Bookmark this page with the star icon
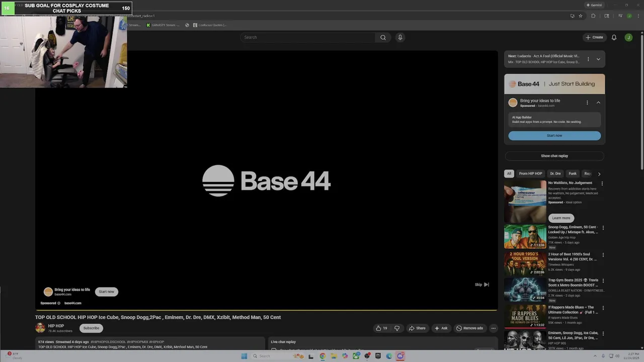The width and height of the screenshot is (644, 362). [580, 16]
